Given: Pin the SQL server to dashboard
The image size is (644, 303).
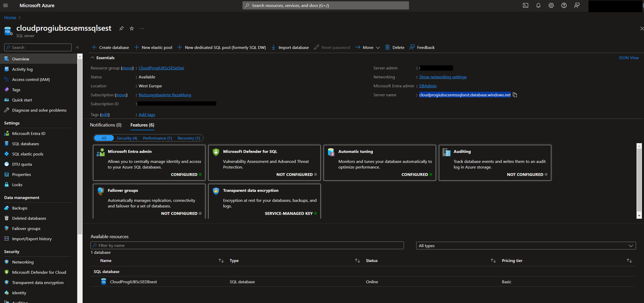Looking at the screenshot, I should 121,29.
